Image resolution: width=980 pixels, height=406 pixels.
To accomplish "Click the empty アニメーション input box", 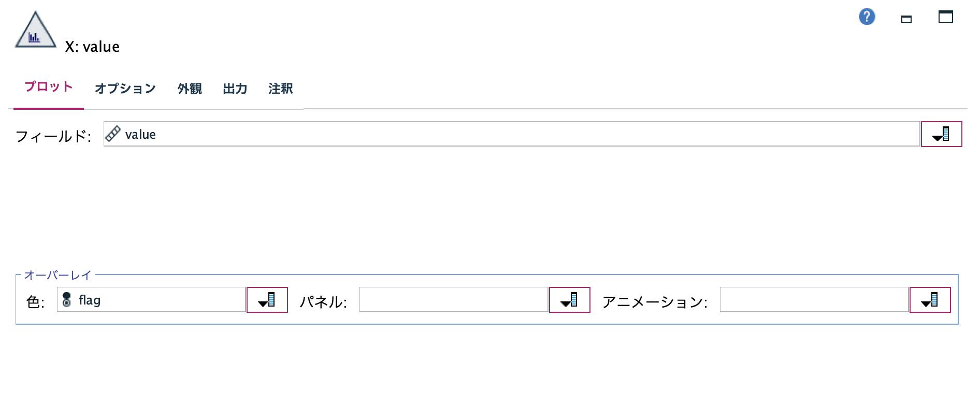I will [813, 300].
